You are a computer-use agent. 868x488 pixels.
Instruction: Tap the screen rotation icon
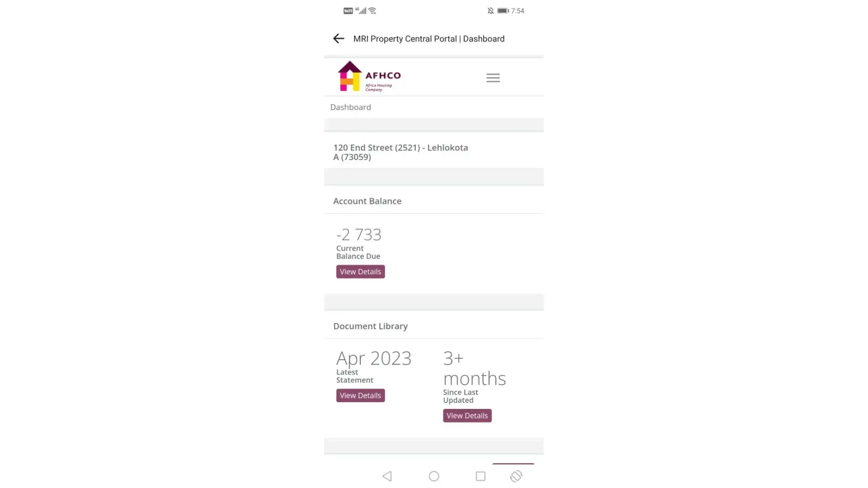click(x=516, y=476)
